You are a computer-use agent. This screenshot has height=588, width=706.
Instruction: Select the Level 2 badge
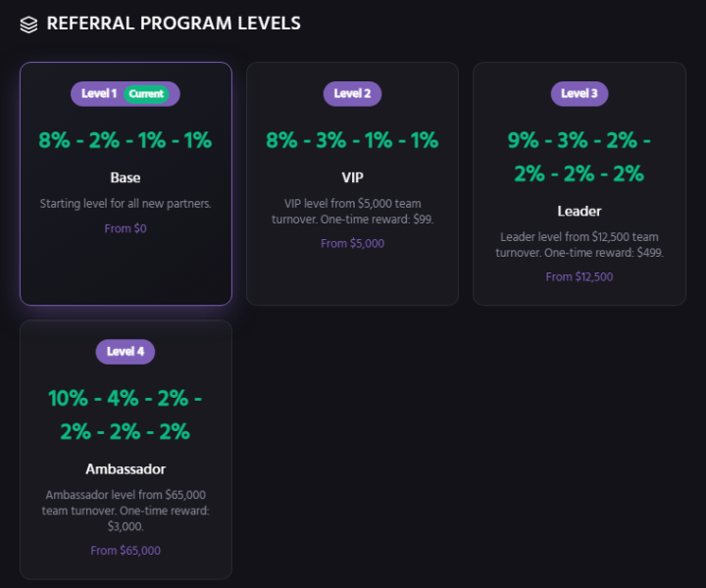click(352, 94)
